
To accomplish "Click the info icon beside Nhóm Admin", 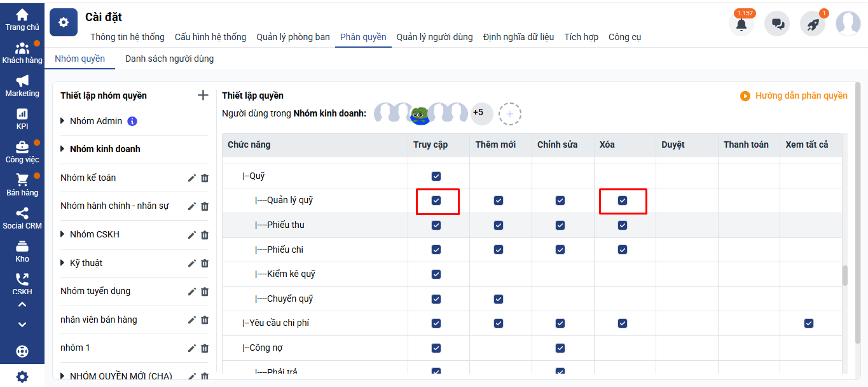I will pos(132,121).
